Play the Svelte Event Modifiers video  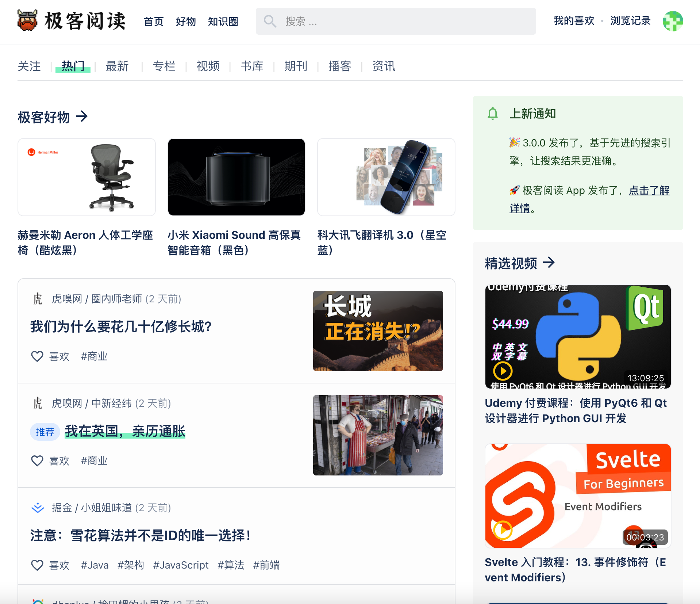(x=503, y=530)
